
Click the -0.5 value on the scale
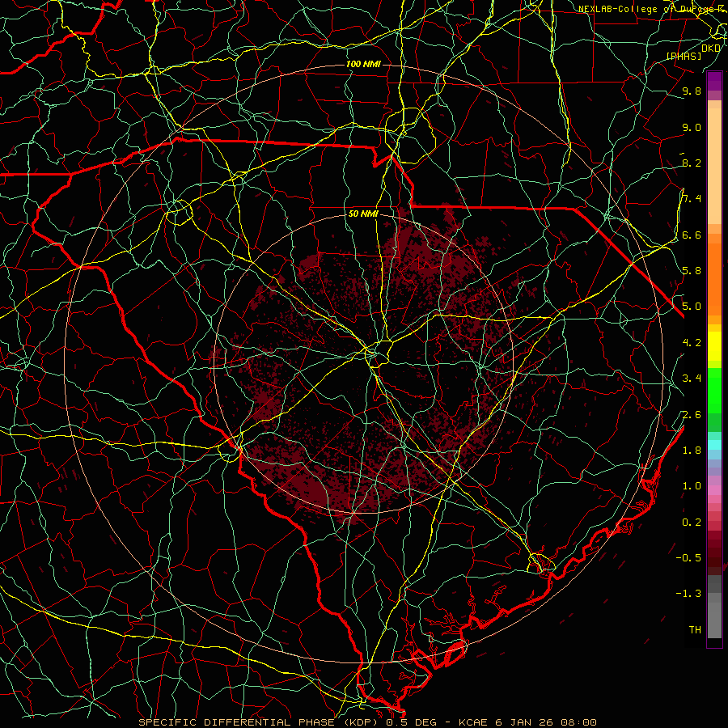[688, 557]
